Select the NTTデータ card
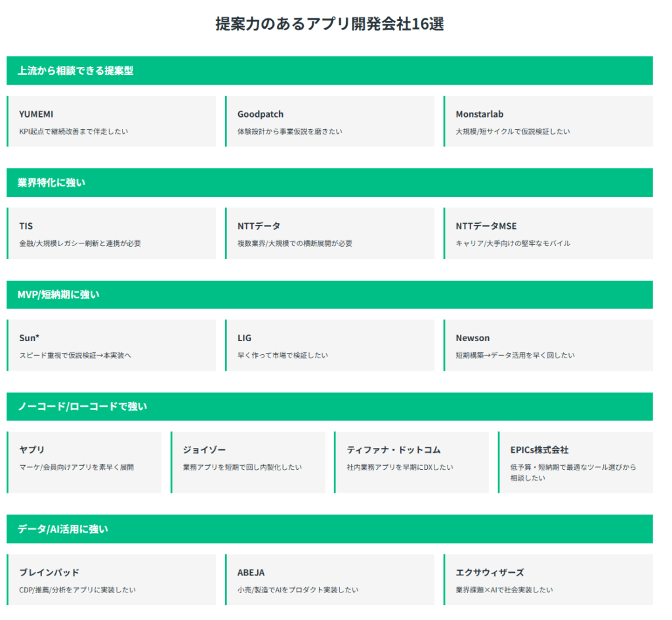 329,234
